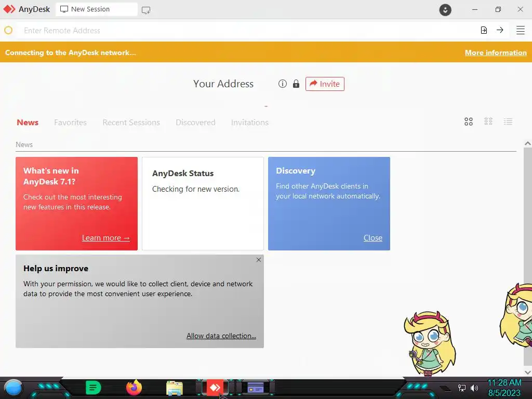Click Learn more on What's new card

pos(106,238)
